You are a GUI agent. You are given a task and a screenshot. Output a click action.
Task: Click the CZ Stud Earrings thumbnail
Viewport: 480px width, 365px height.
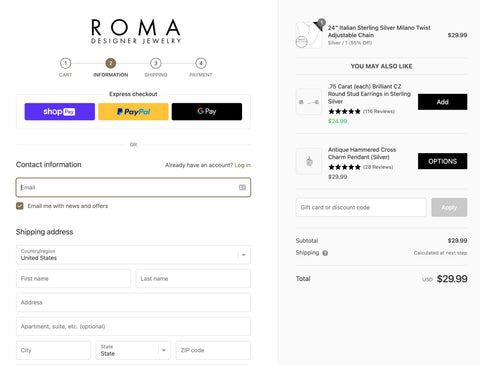click(x=309, y=102)
